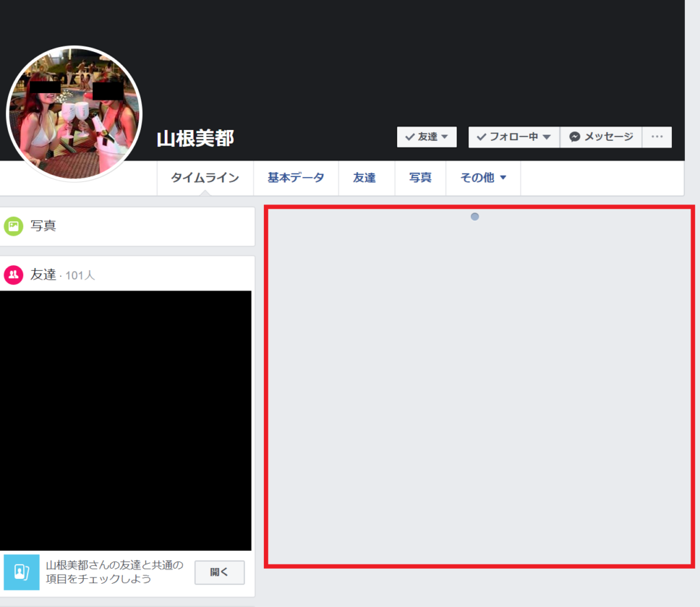The width and height of the screenshot is (700, 607).
Task: Go to the 写真 tab in profile navigation
Action: [x=420, y=178]
